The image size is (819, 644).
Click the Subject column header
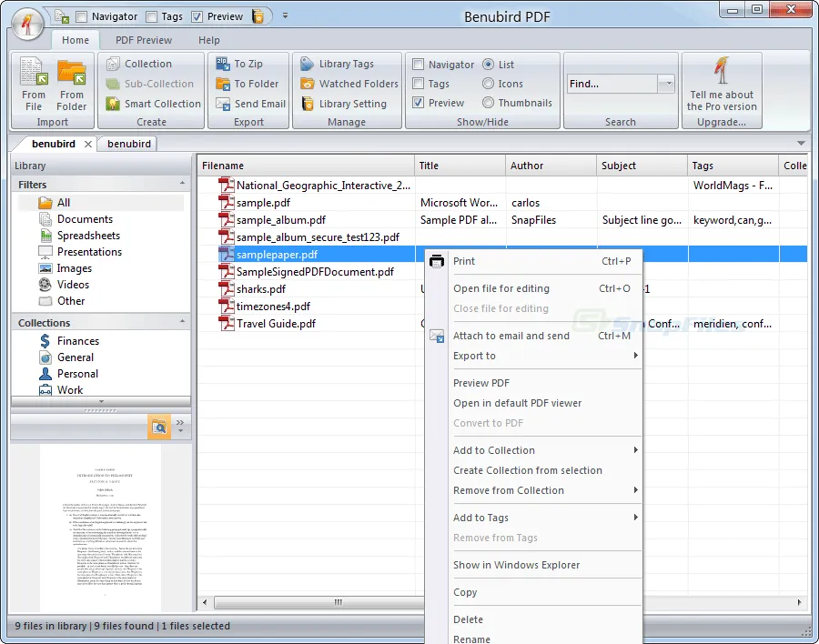[642, 166]
